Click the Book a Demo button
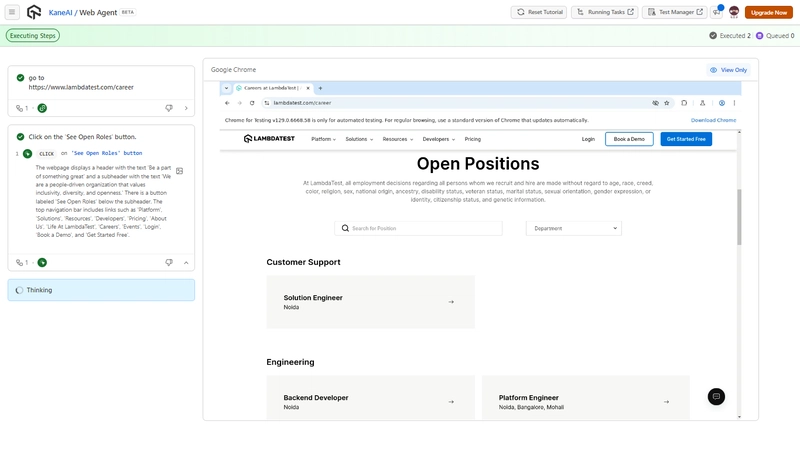Viewport: 800px width, 449px height. point(629,139)
